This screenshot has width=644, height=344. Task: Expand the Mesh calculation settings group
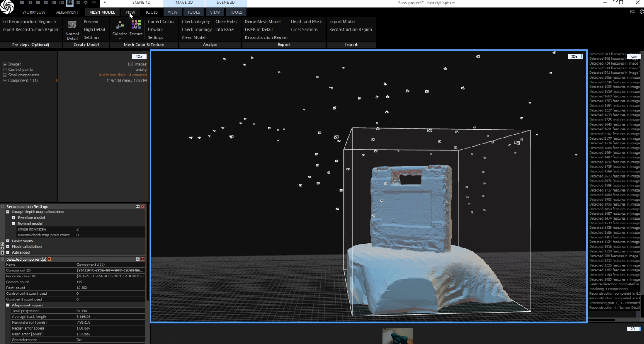(8, 246)
